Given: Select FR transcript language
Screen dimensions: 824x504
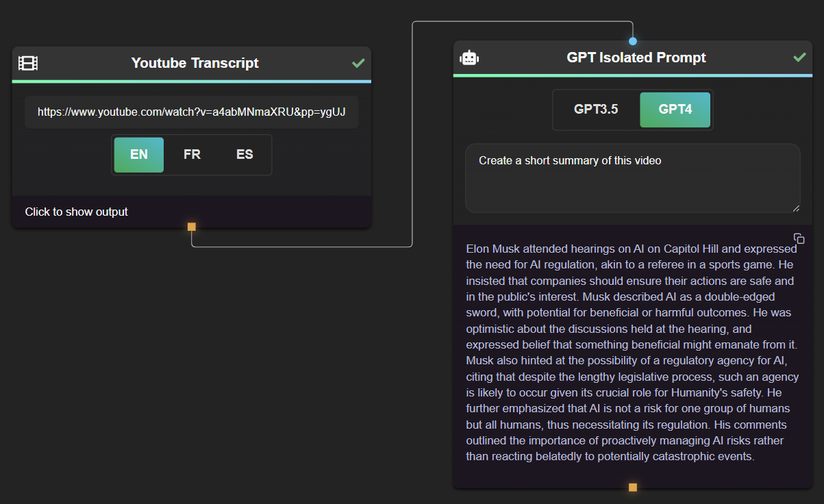Looking at the screenshot, I should (192, 155).
